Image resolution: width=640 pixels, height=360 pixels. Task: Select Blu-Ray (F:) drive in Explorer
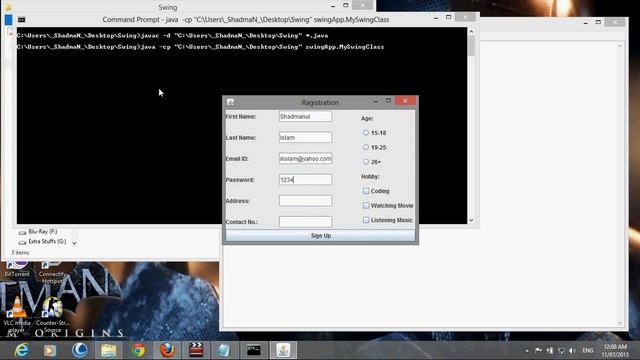(38, 231)
